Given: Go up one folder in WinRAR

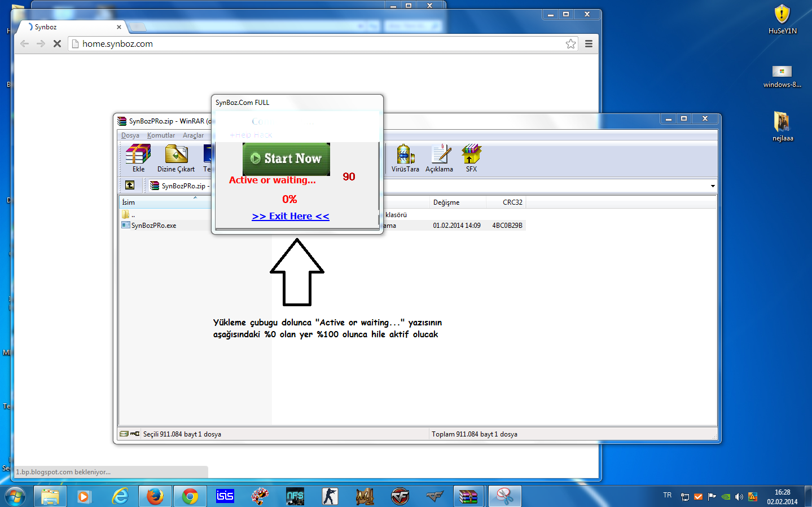Looking at the screenshot, I should (x=130, y=185).
